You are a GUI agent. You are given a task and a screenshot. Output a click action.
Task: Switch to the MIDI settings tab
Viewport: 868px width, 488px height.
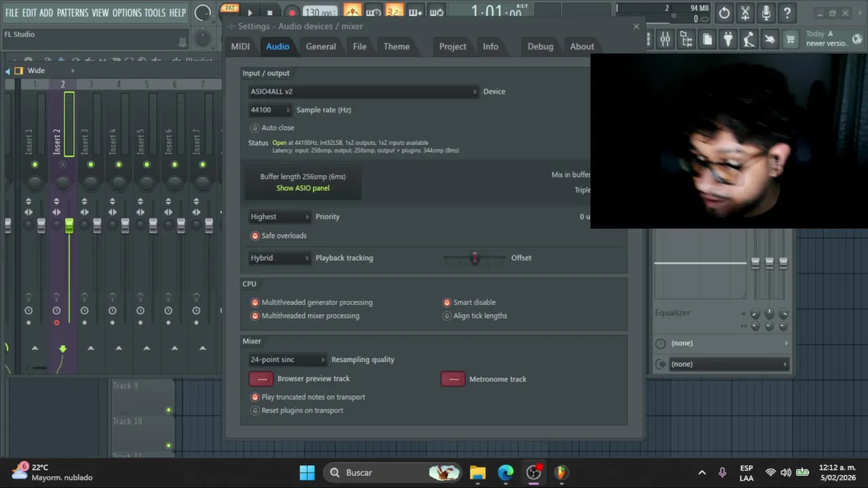[x=240, y=47]
